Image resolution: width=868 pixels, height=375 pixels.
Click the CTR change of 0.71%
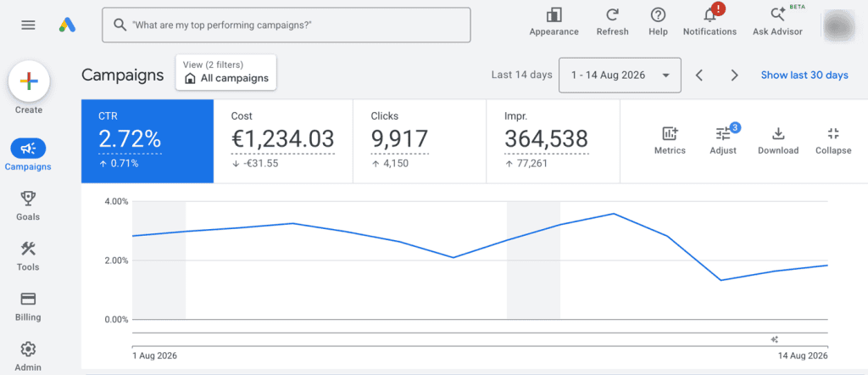pyautogui.click(x=119, y=164)
